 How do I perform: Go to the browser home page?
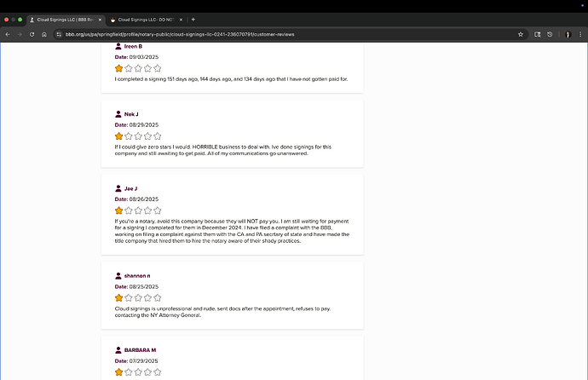point(43,34)
